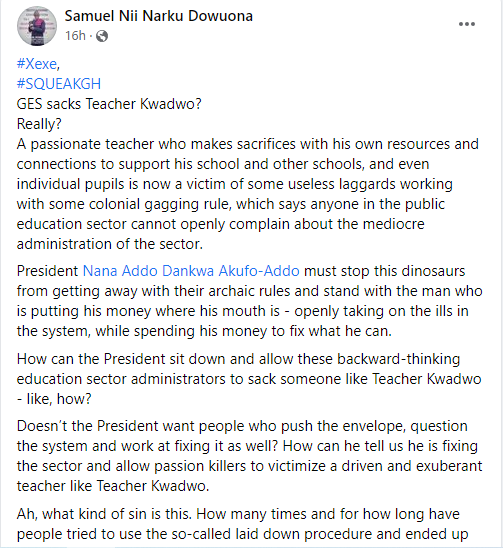Open the post options three-dot menu
The image size is (503, 548).
click(x=467, y=24)
